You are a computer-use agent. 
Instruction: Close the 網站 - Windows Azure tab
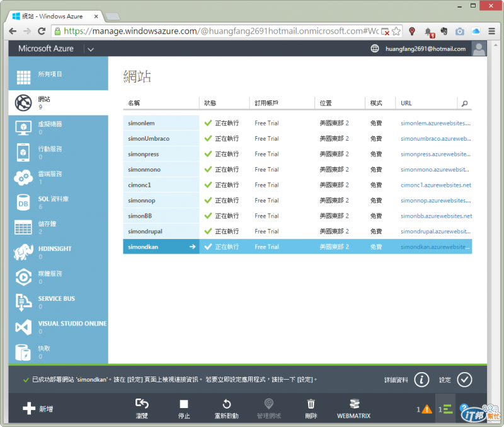click(x=96, y=16)
